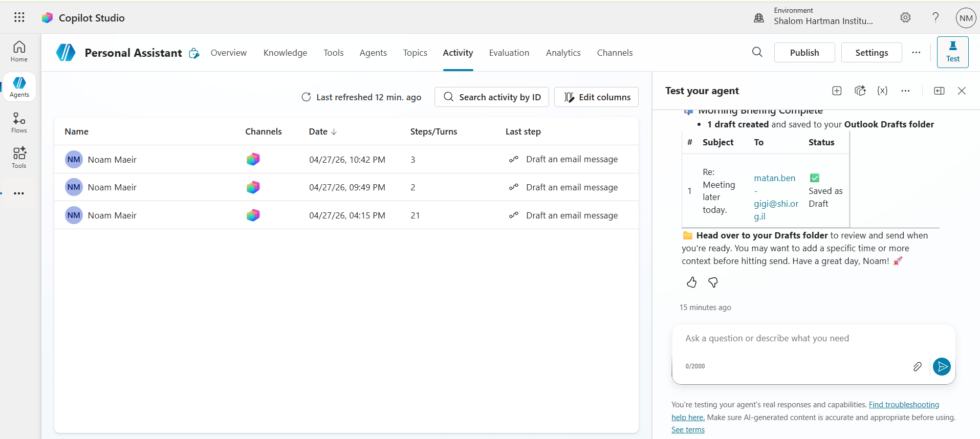The image size is (980, 439).
Task: Click the Publish button
Action: tap(804, 52)
